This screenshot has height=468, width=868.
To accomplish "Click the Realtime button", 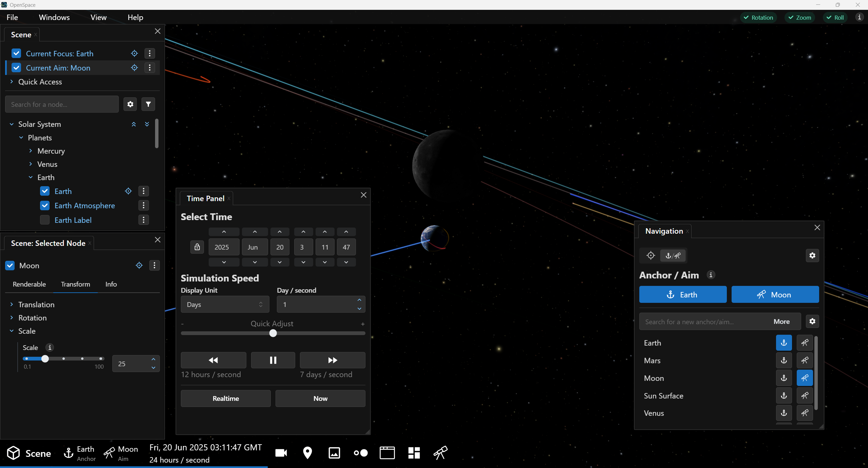I will (x=226, y=398).
